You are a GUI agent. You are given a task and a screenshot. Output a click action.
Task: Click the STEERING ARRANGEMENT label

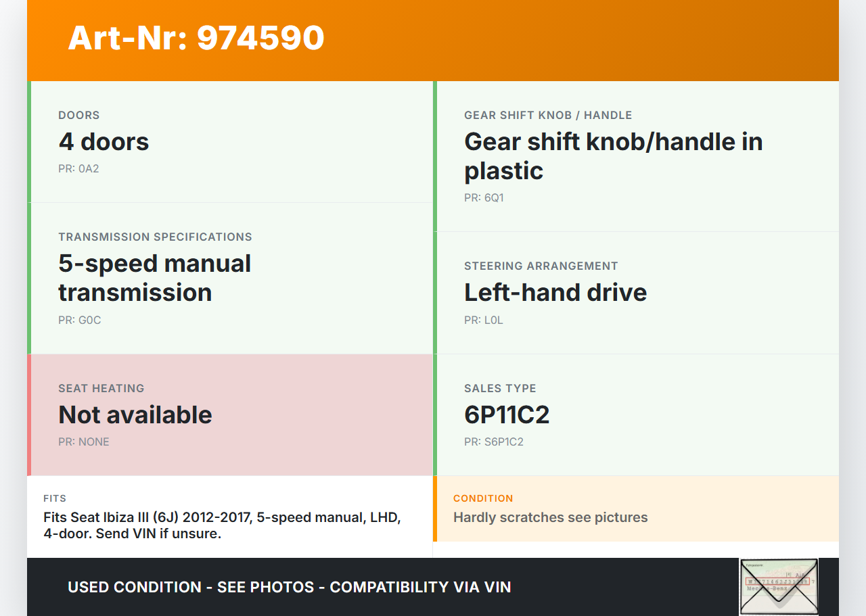click(541, 266)
